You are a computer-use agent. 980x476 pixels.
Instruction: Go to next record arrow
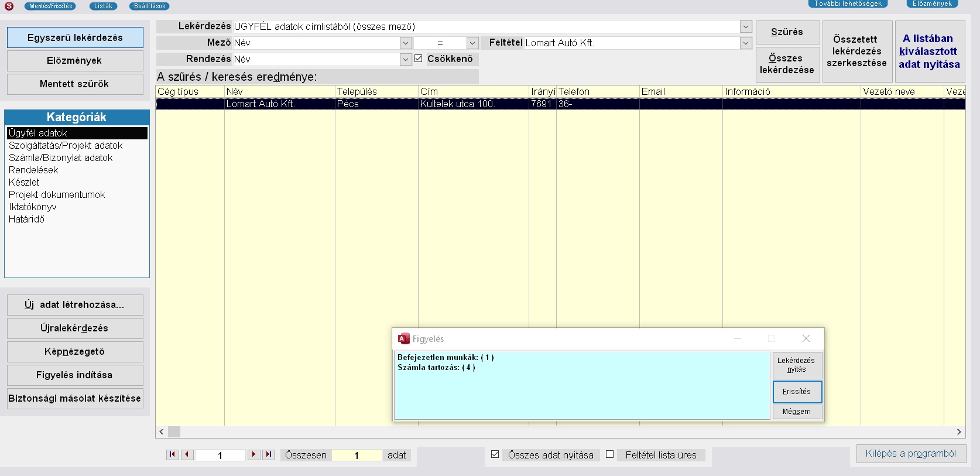pyautogui.click(x=253, y=455)
